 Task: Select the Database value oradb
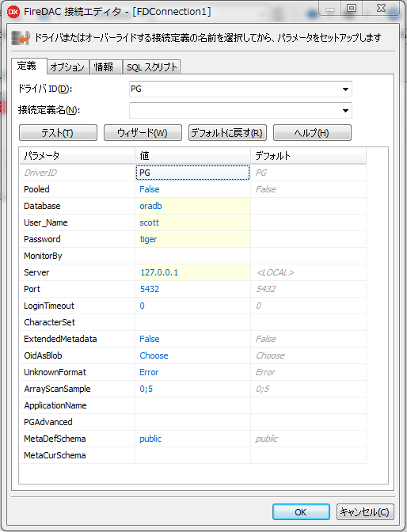tap(150, 206)
